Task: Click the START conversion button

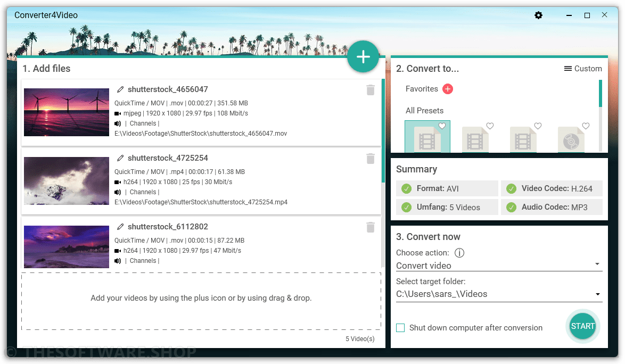Action: tap(582, 326)
